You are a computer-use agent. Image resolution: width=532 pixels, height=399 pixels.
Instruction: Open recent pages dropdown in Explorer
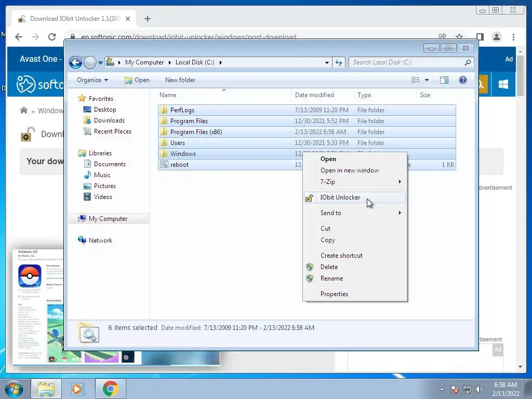pyautogui.click(x=100, y=63)
